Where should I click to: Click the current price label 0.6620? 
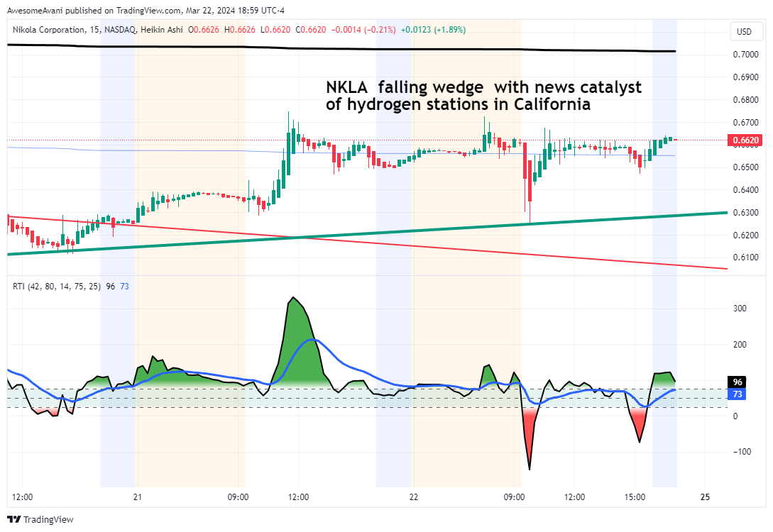[746, 140]
